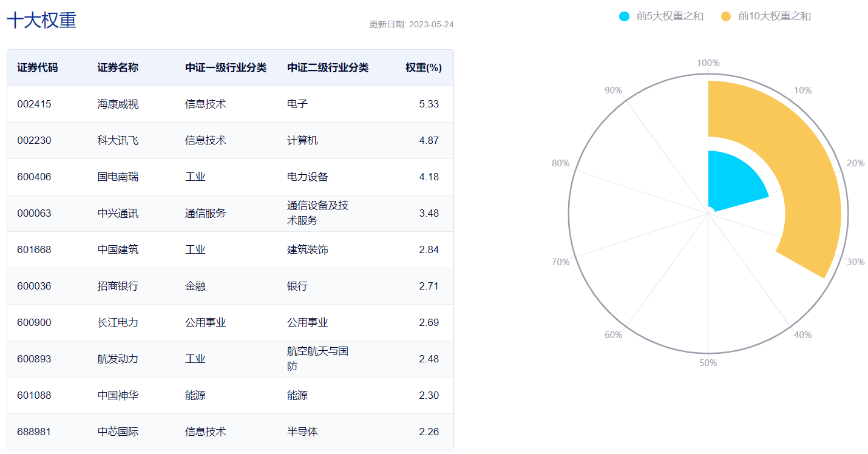Screen dimensions: 868x454
Task: Click the 更新日期: 2023-05-24 text
Action: pyautogui.click(x=412, y=25)
